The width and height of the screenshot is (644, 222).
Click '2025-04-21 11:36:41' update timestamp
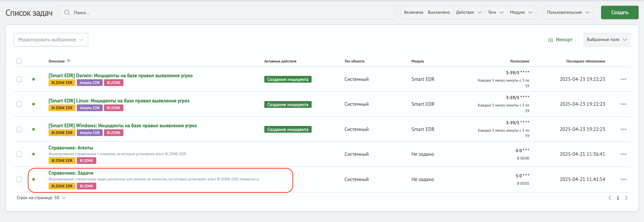point(582,154)
